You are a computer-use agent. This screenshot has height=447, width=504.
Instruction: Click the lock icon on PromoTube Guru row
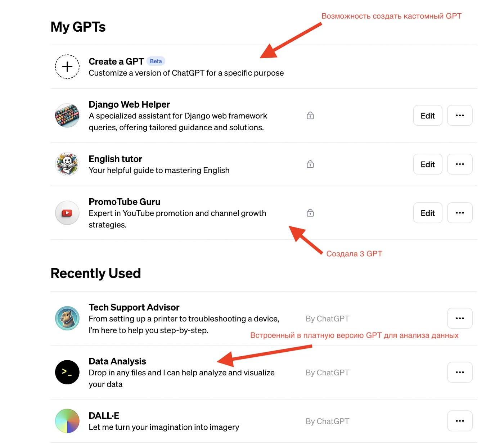click(x=310, y=213)
